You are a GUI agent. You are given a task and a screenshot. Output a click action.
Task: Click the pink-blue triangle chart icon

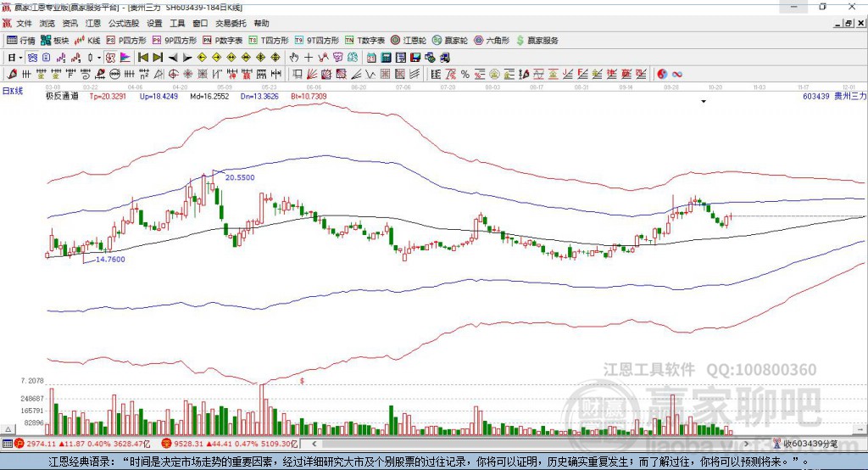(125, 58)
